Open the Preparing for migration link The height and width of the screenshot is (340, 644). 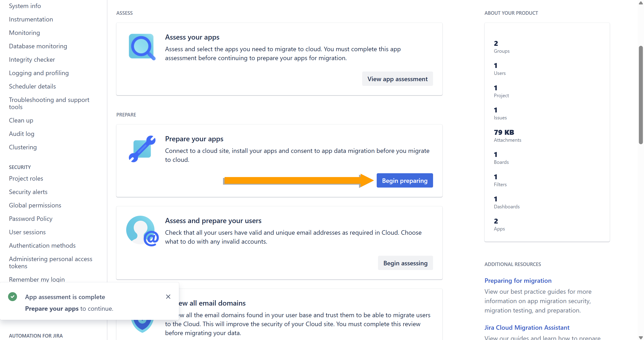(517, 281)
